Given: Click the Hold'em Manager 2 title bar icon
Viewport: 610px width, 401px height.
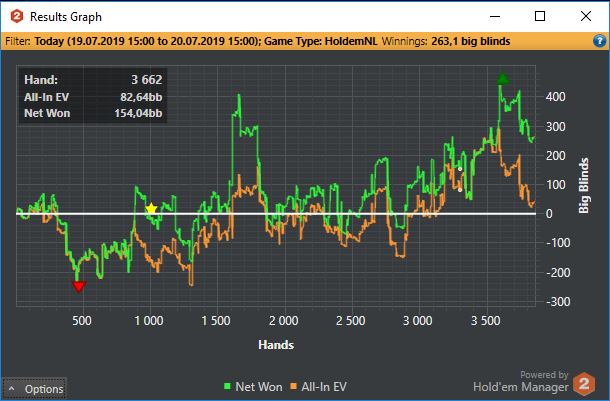Looking at the screenshot, I should pos(17,16).
